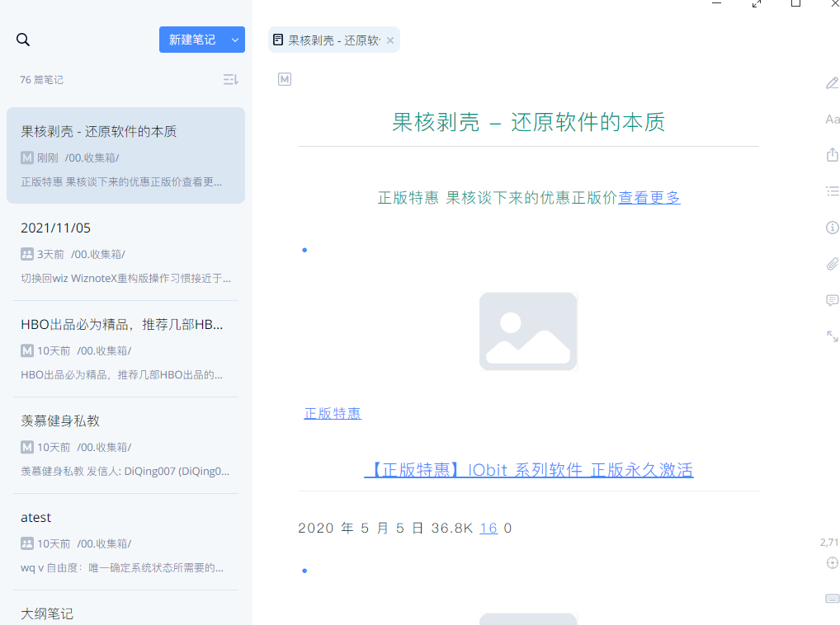Show the note outline list

[833, 190]
